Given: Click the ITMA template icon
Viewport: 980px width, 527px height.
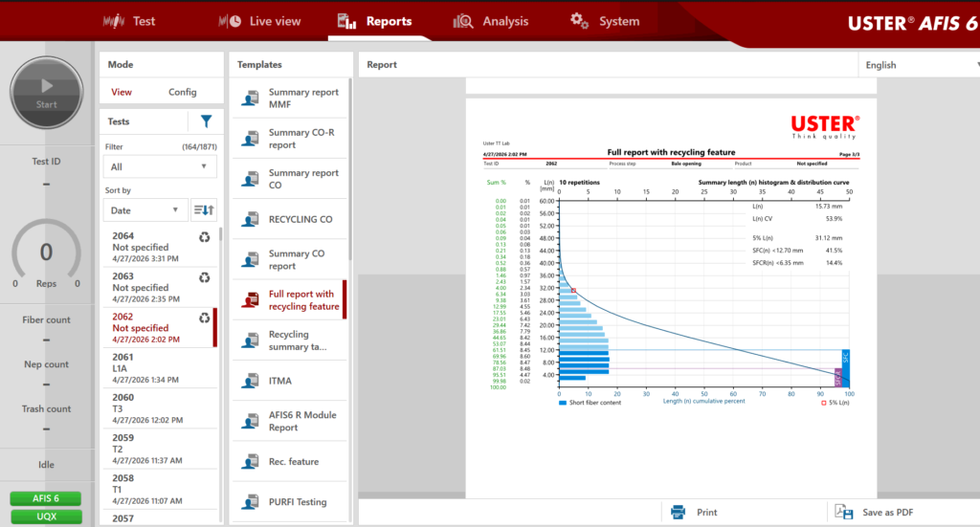Looking at the screenshot, I should [x=251, y=381].
